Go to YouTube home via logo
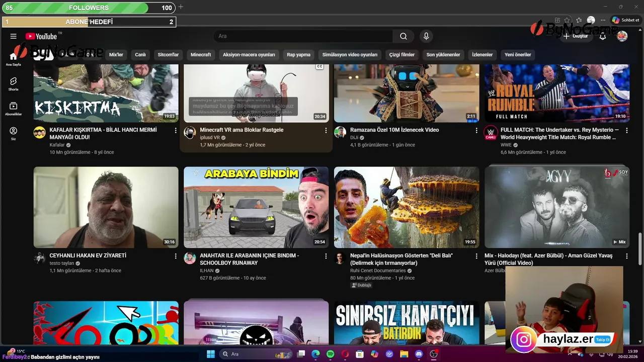The image size is (644, 362). (41, 36)
